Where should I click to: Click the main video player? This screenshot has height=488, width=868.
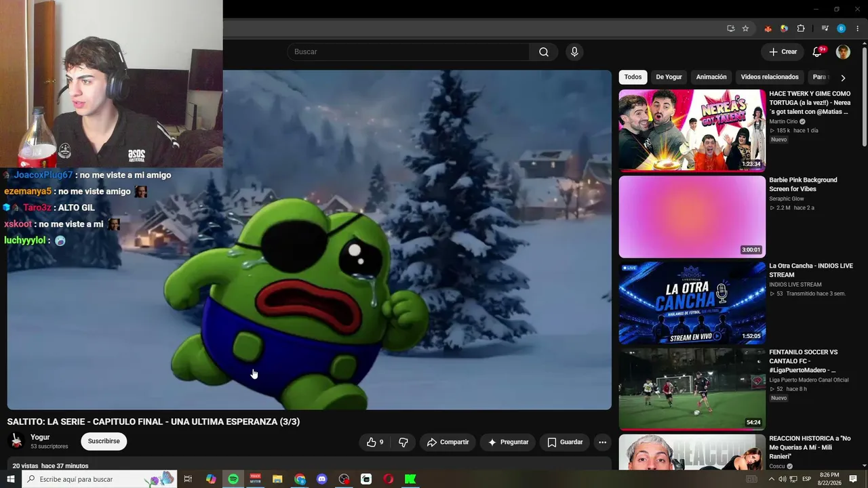309,240
